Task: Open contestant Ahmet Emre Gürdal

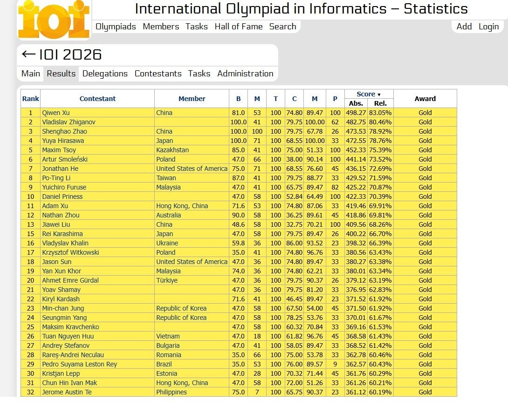Action: point(70,280)
